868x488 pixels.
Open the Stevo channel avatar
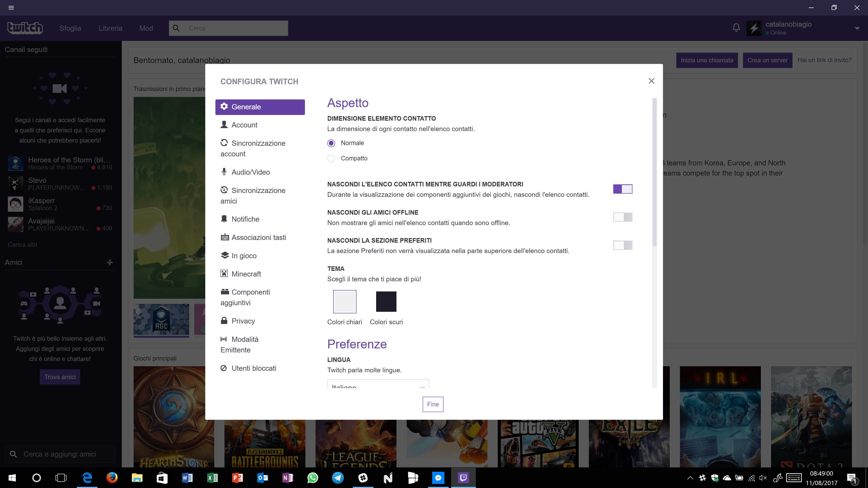(x=16, y=183)
